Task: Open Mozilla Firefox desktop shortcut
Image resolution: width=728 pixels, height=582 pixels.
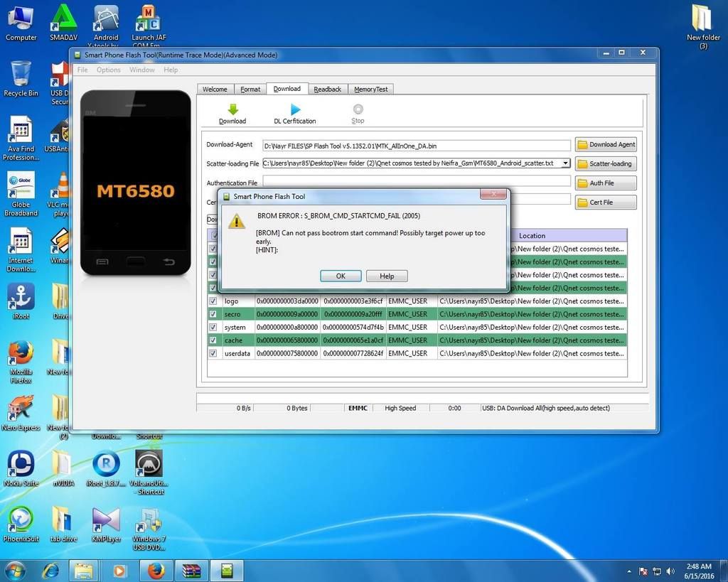Action: point(21,353)
